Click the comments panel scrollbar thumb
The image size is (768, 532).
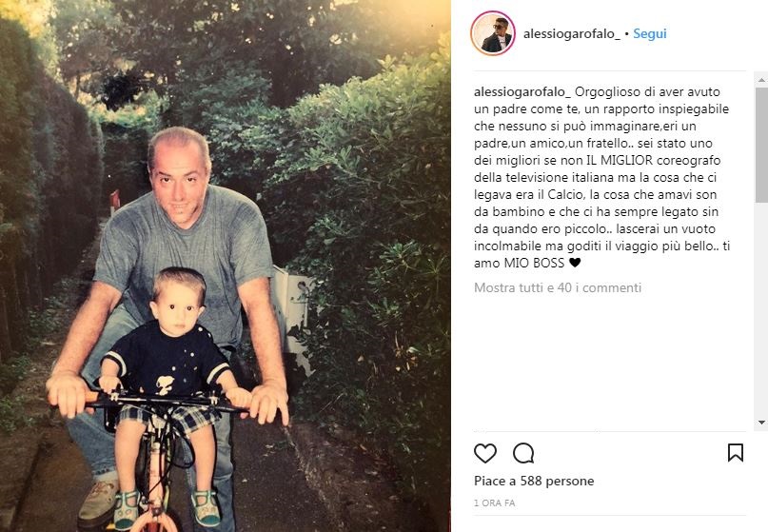761,145
